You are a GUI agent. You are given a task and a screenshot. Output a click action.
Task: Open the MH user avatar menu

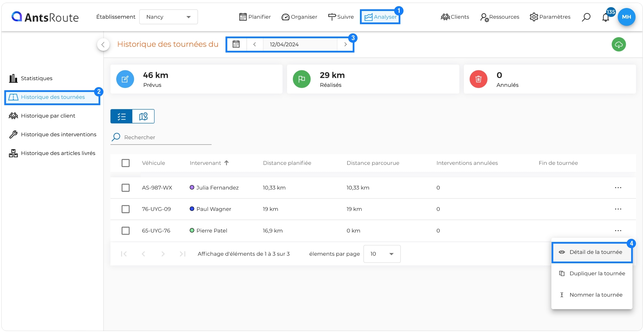(626, 17)
